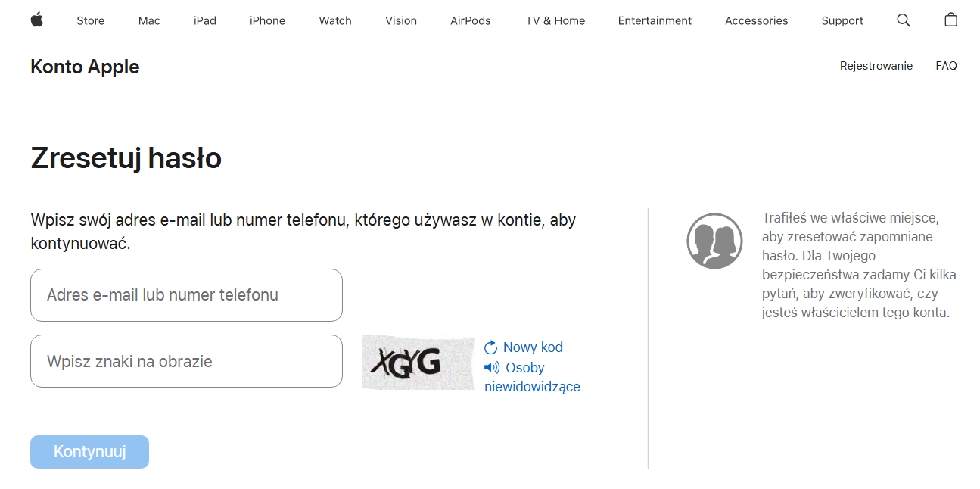Open the Support menu
Image resolution: width=980 pixels, height=489 pixels.
click(842, 20)
